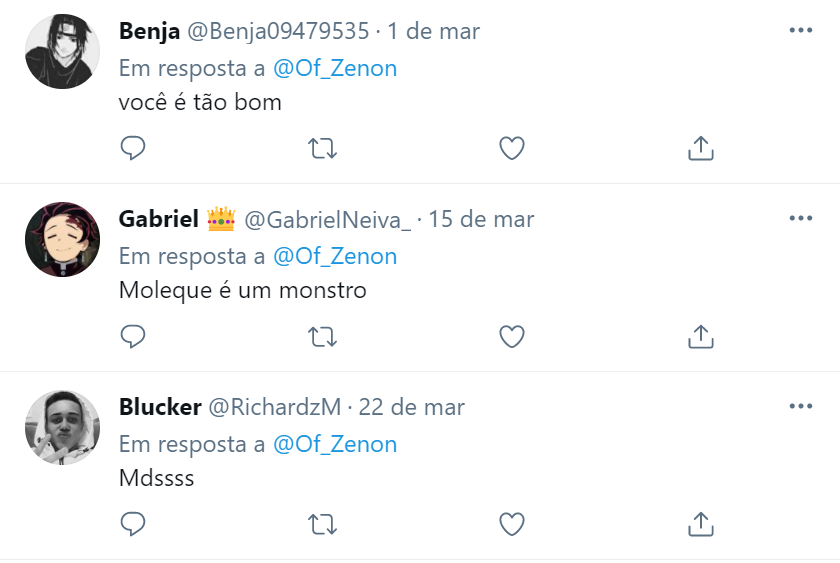Share Blucker's tweet
840x563 pixels.
(701, 524)
